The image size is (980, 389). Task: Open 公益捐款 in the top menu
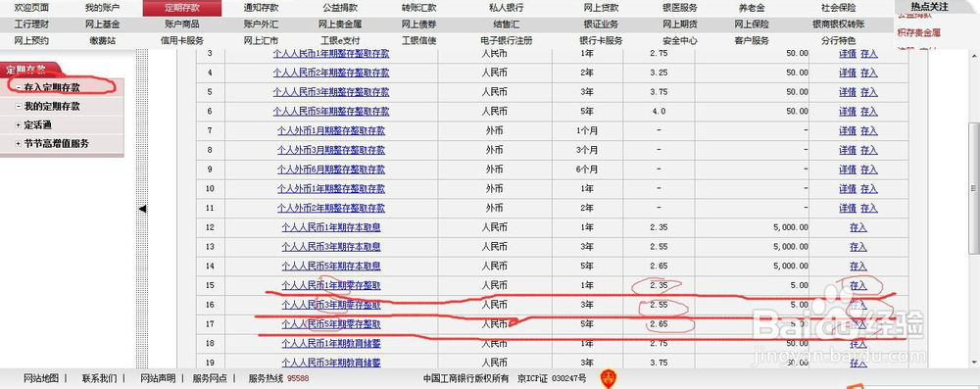[340, 8]
